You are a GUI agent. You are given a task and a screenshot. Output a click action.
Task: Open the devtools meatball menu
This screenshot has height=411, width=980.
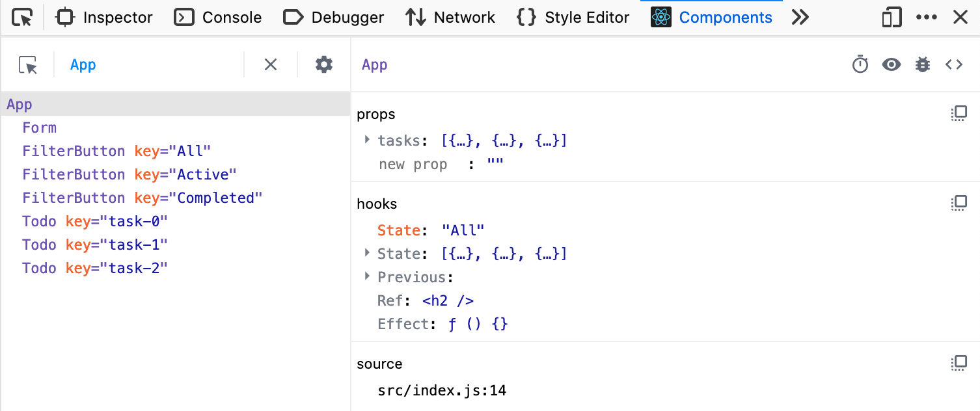[x=926, y=17]
